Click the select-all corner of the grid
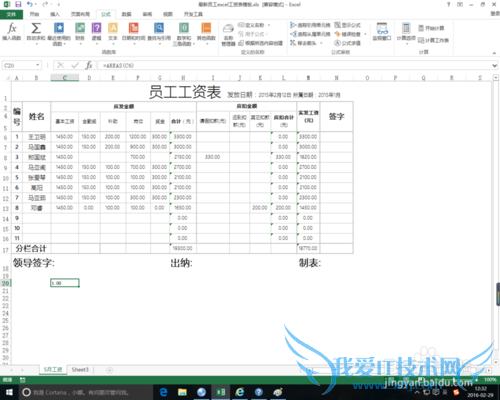Screen dimensions: 500x400 [x=6, y=78]
